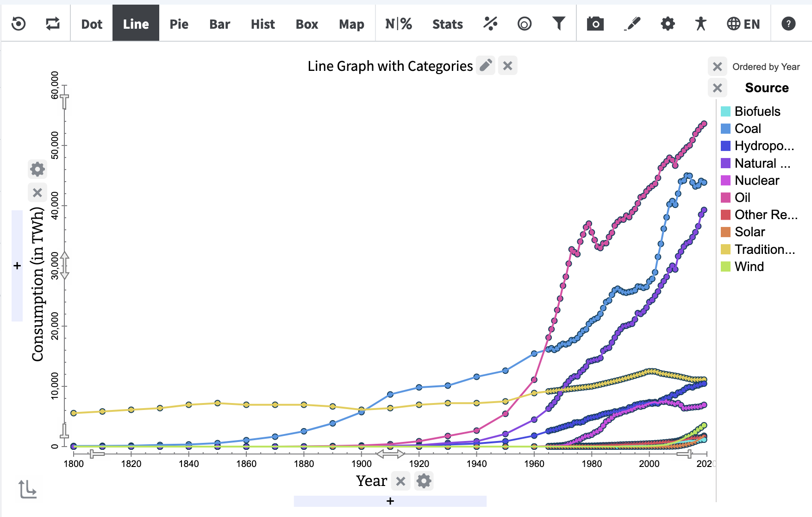Open the y-axis settings gear

tap(37, 169)
